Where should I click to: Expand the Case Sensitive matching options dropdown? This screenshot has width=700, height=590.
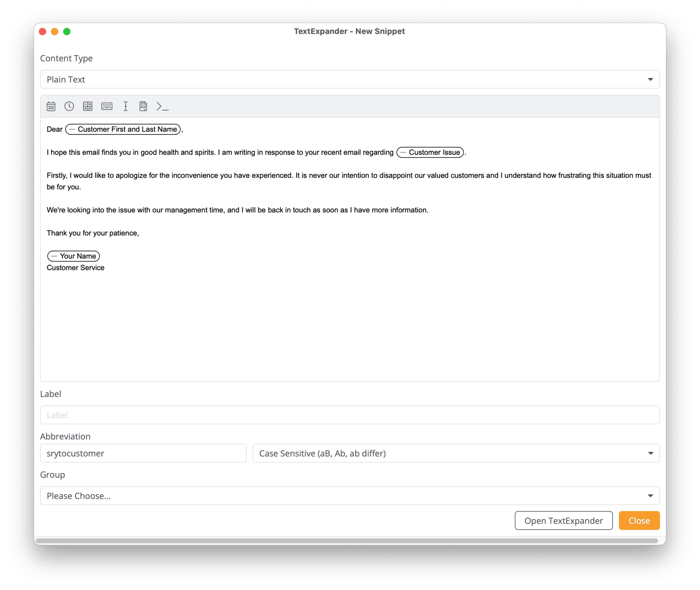point(456,453)
